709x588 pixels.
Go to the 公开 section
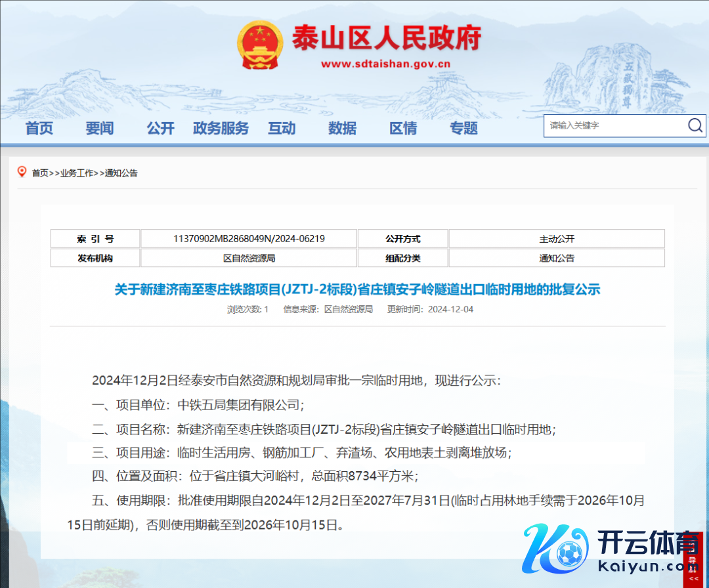tap(161, 129)
